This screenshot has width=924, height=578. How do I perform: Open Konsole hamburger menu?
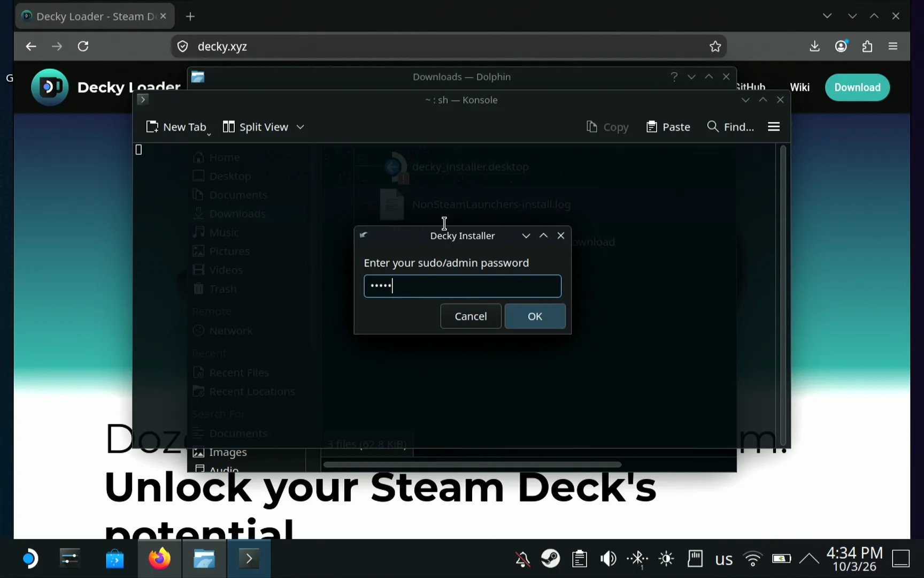774,127
